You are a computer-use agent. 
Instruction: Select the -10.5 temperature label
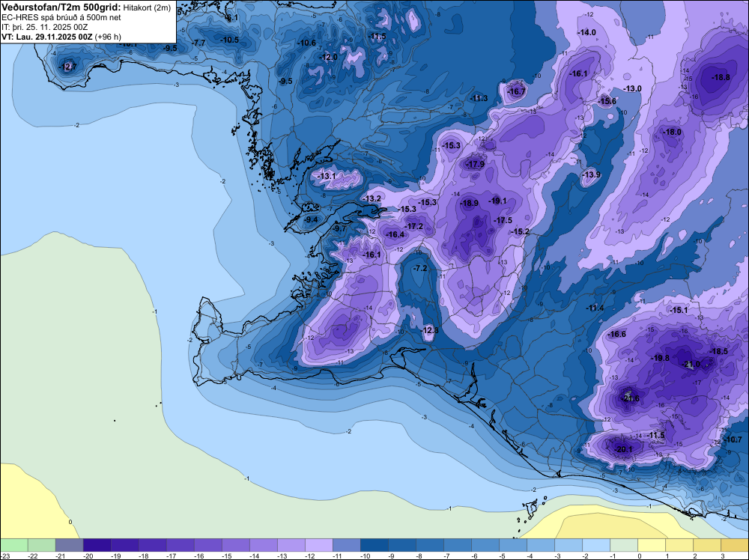point(229,40)
